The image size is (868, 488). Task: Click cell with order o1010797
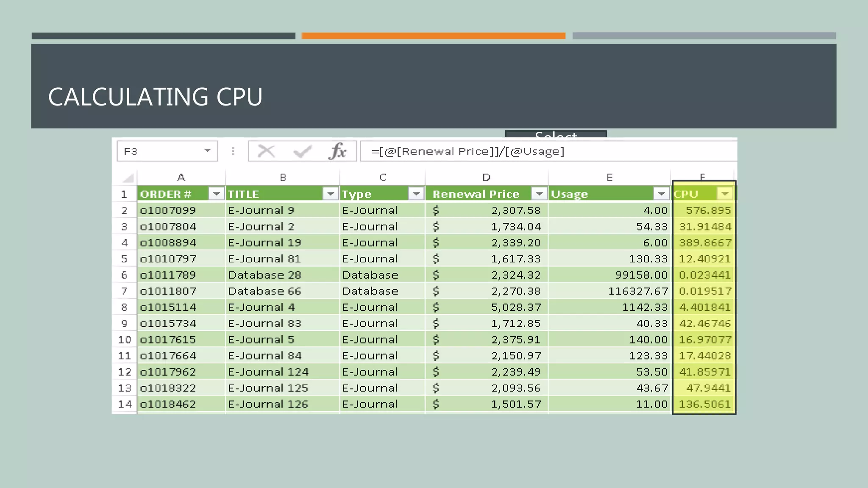181,259
